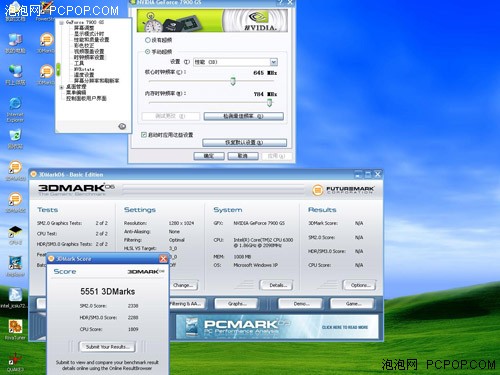Click the NVIDIA logo banner

(212, 20)
